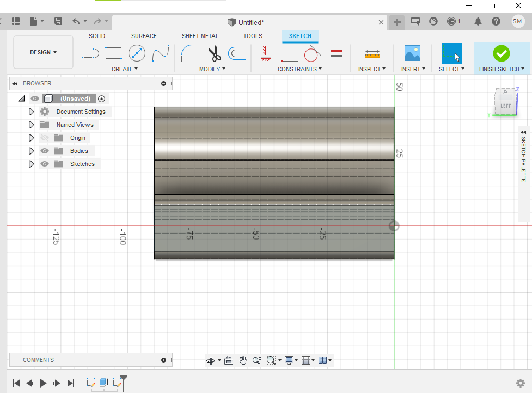Open timeline settings gear
Viewport: 532px width, 393px height.
tap(521, 383)
